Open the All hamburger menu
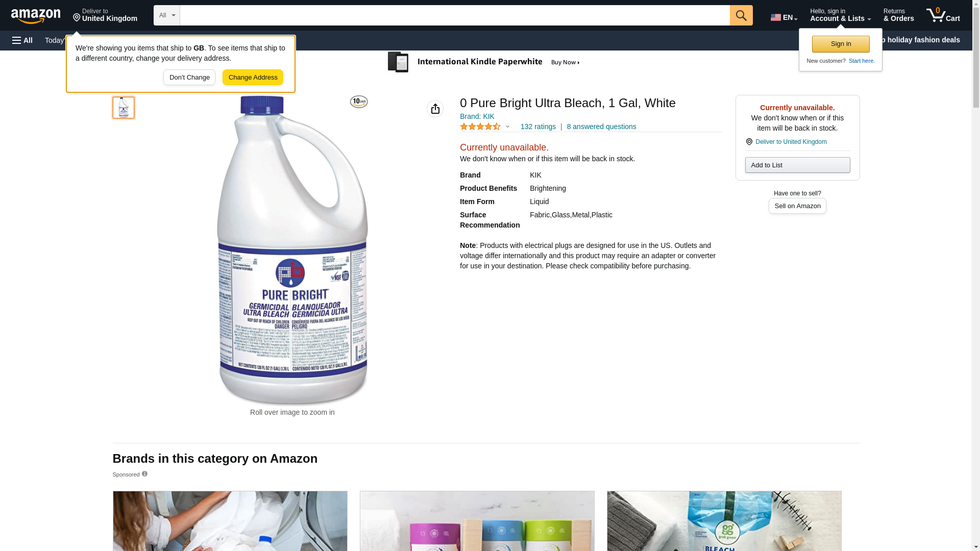980x551 pixels. tap(22, 40)
